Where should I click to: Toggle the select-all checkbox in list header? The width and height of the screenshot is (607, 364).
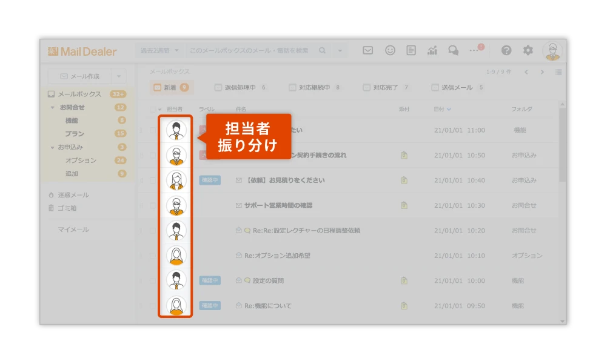coord(152,110)
